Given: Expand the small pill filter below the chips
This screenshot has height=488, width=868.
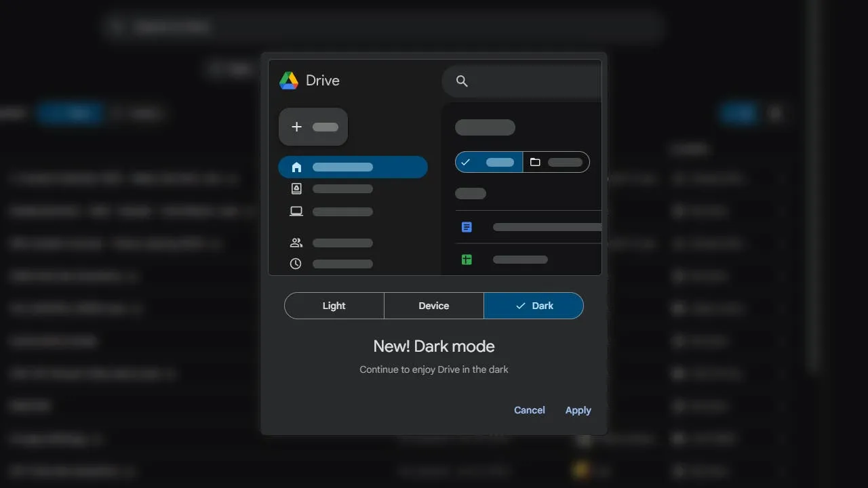Looking at the screenshot, I should 471,193.
